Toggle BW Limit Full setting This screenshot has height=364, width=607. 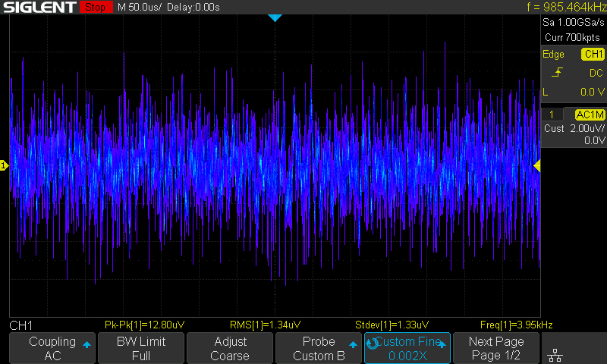[140, 348]
